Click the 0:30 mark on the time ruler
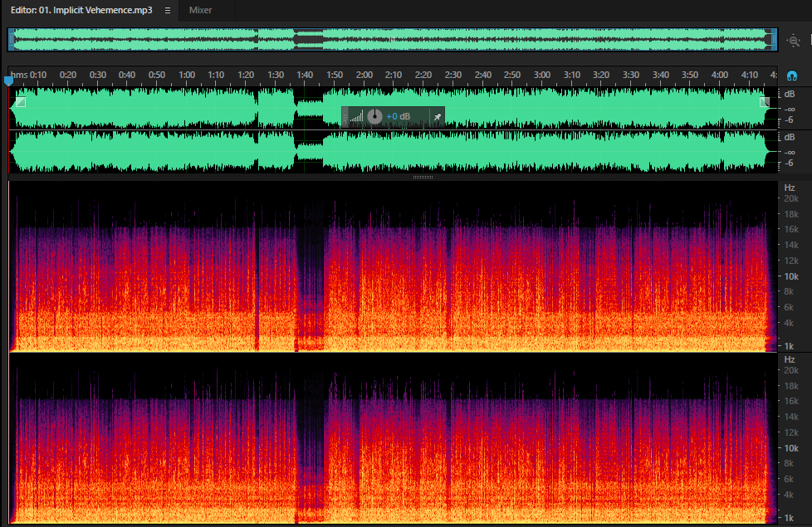The width and height of the screenshot is (812, 527). point(97,75)
